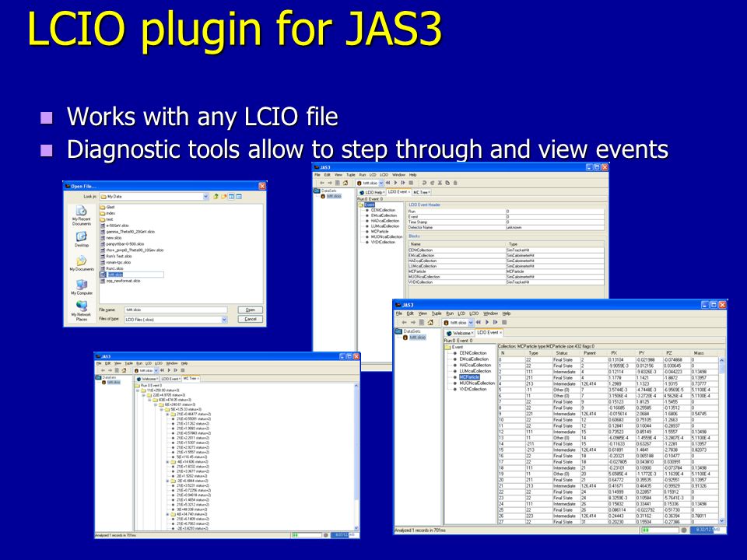Click Rewind icon in MCParticle table window toolbar
This screenshot has height=560, width=747.
(x=479, y=322)
